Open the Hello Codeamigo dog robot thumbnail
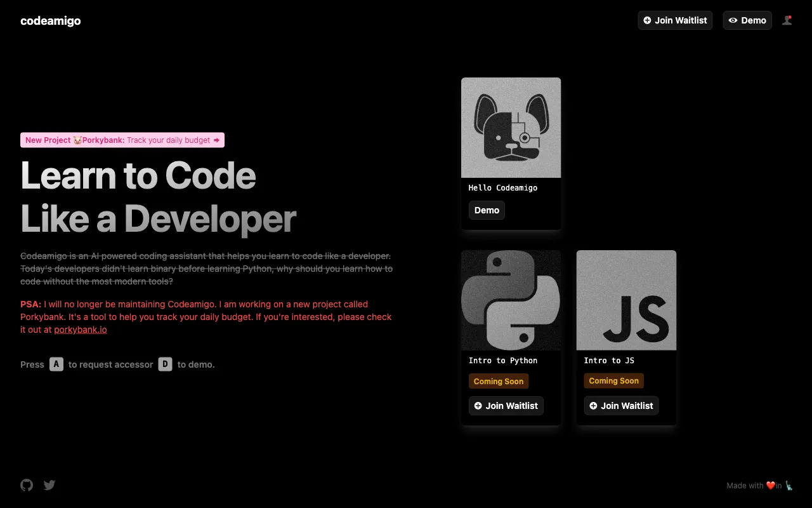The width and height of the screenshot is (812, 508). point(511,128)
